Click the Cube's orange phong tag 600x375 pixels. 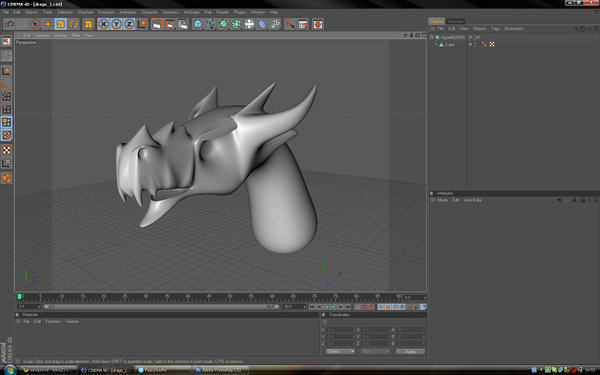coord(484,44)
